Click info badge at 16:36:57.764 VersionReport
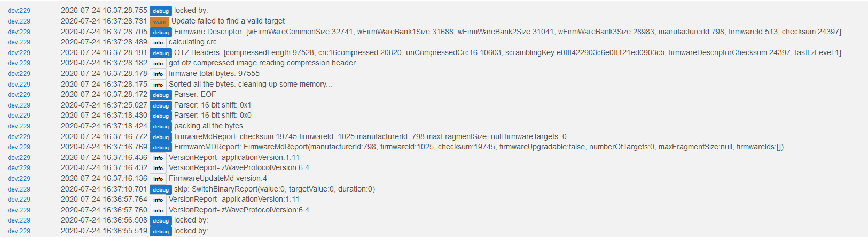Screen dimensions: 868x237 pyautogui.click(x=158, y=200)
